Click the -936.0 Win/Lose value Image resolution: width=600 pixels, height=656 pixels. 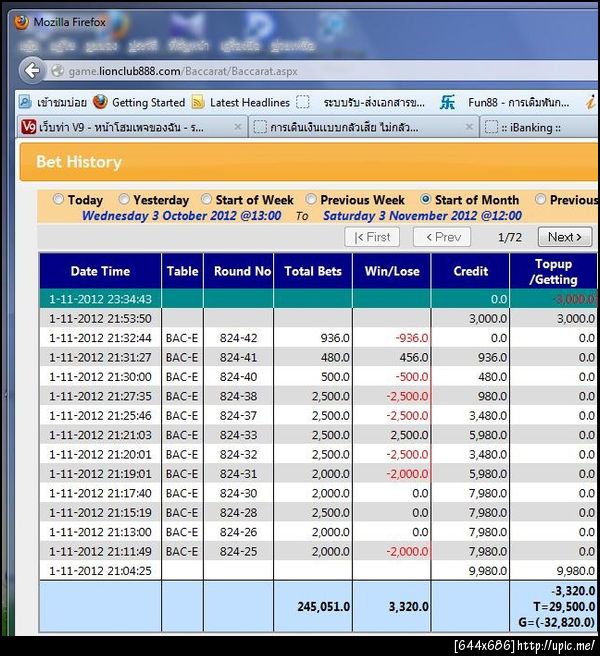point(412,338)
